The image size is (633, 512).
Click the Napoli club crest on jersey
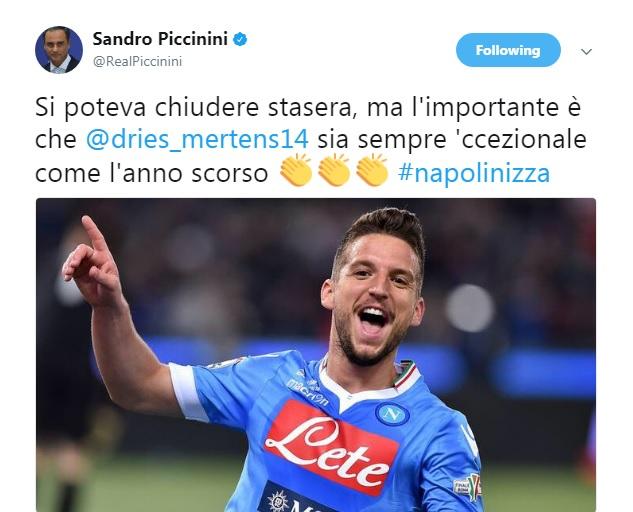click(x=392, y=414)
